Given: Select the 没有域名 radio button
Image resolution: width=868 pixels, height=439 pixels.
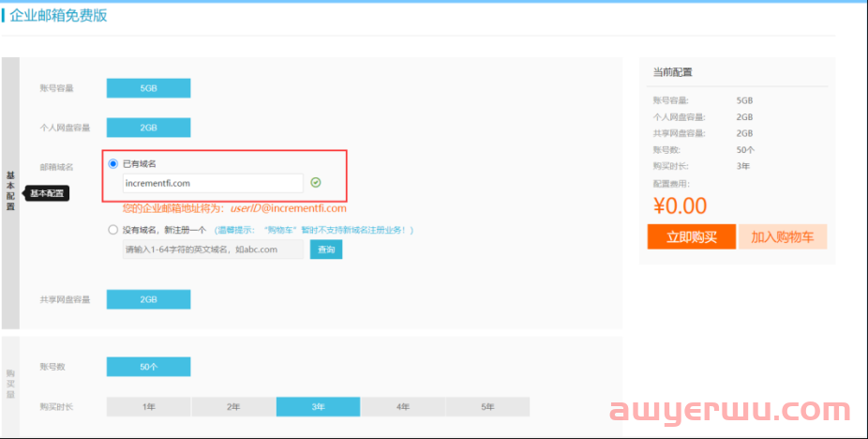Looking at the screenshot, I should [113, 229].
